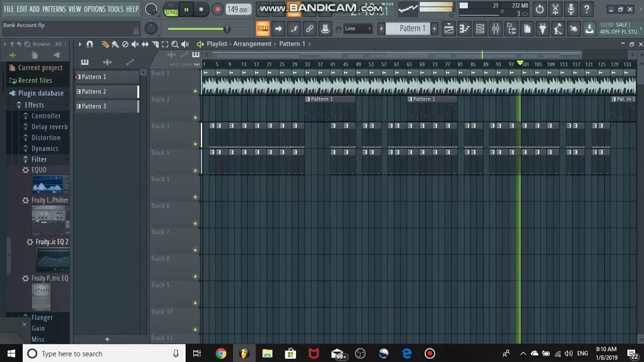The height and width of the screenshot is (362, 644).
Task: Open Chrome from the Windows taskbar
Action: pyautogui.click(x=221, y=353)
